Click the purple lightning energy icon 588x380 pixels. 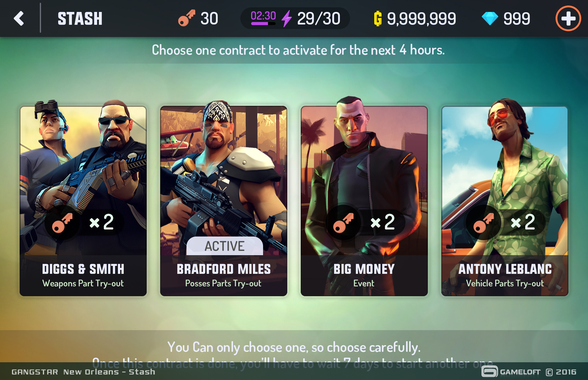287,19
